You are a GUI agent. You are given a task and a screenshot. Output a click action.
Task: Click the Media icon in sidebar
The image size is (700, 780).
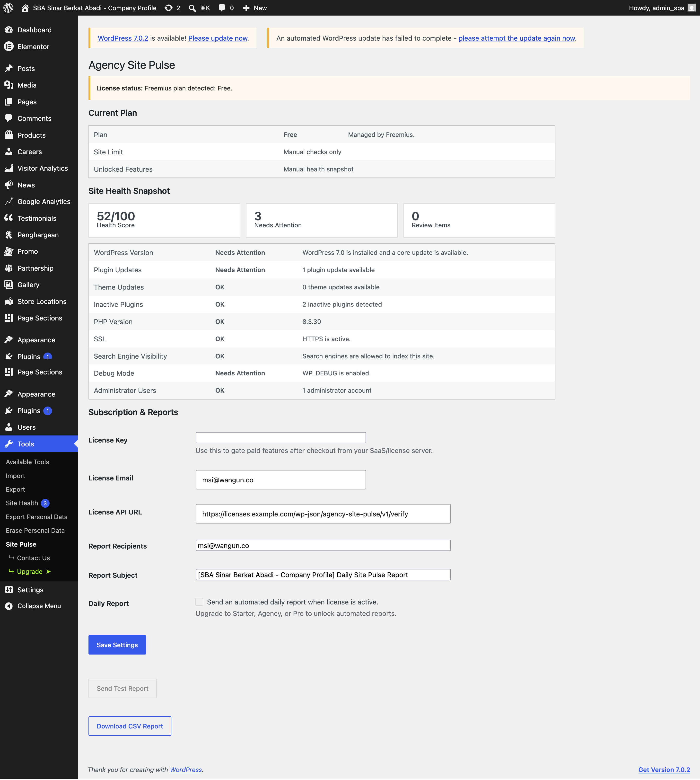tap(9, 85)
